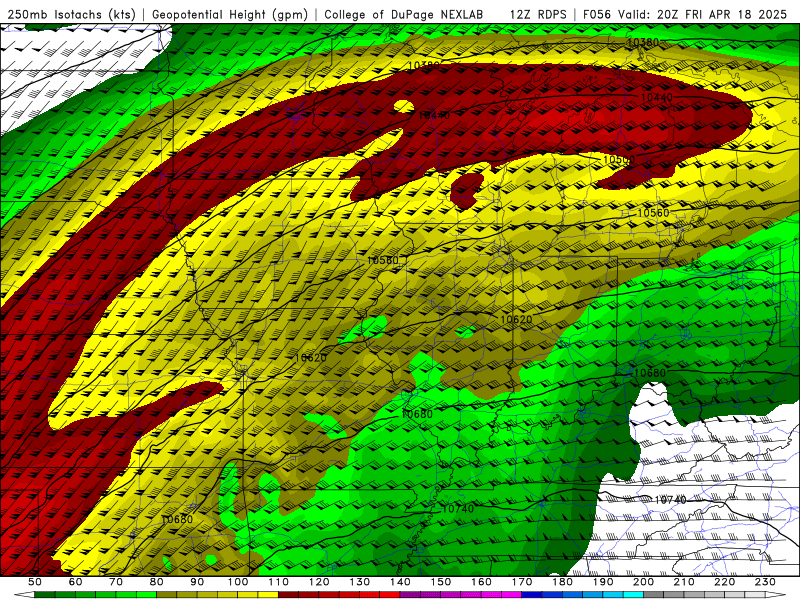Click the blue-to-cyan section of the colorbar
Image resolution: width=800 pixels, height=600 pixels.
(582, 595)
